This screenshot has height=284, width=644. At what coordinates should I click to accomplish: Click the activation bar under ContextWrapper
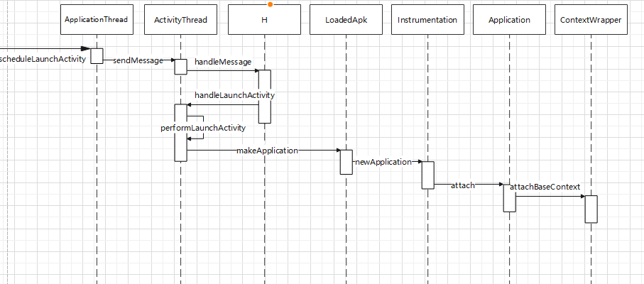click(591, 209)
